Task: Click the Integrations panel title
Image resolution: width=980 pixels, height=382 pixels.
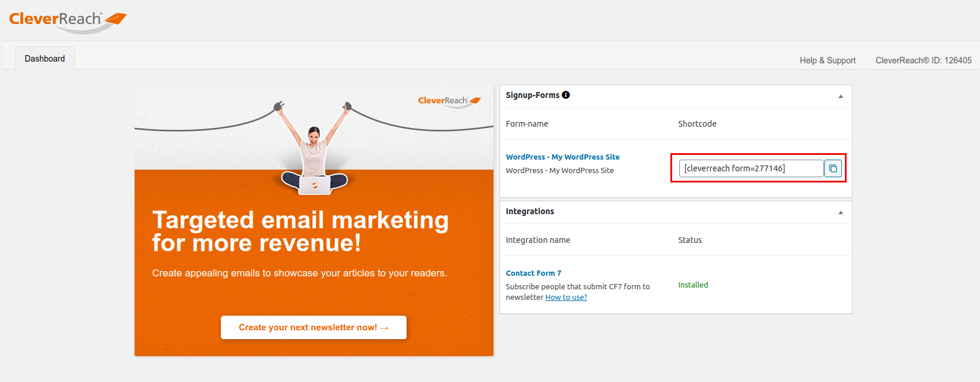Action: (x=529, y=211)
